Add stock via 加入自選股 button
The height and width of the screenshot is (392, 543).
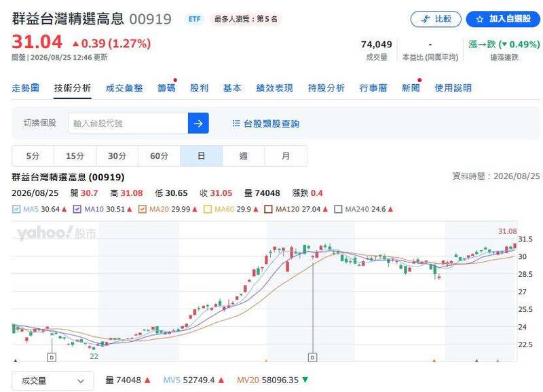pyautogui.click(x=503, y=19)
